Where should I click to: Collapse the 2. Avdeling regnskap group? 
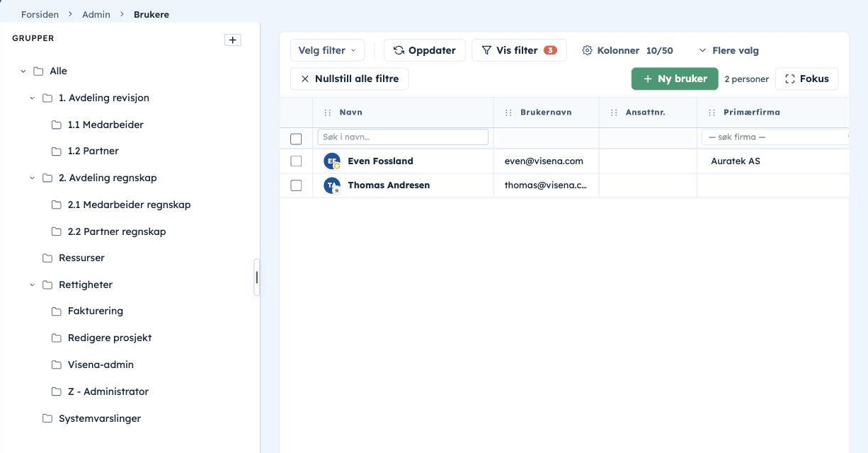click(33, 178)
